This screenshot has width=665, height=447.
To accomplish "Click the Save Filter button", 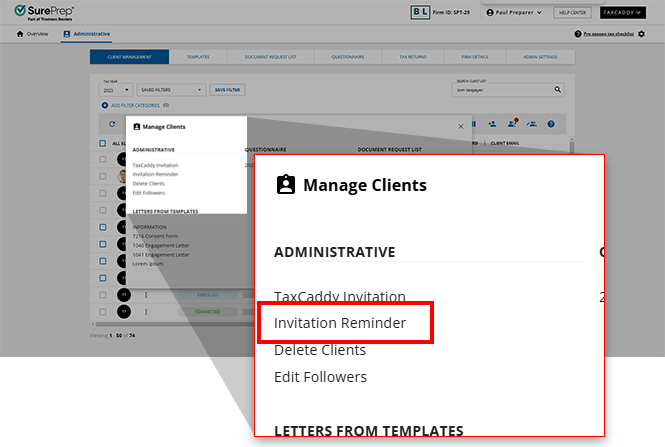I will click(227, 90).
